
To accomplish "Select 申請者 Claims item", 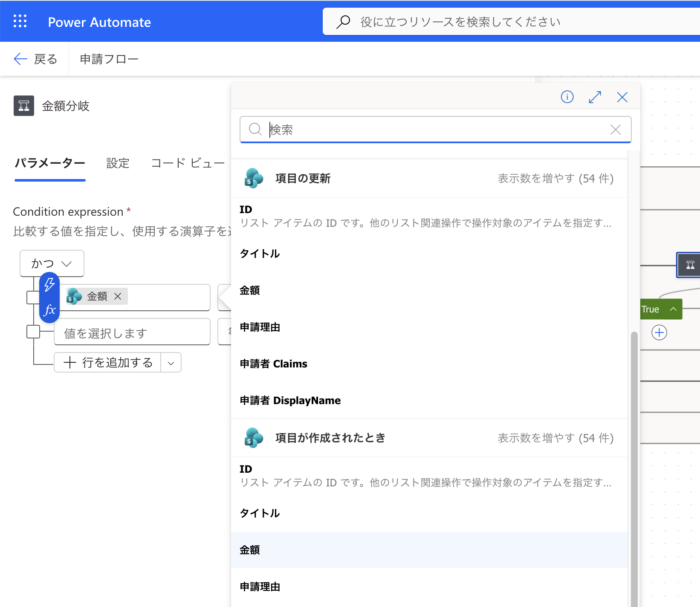I will point(429,364).
